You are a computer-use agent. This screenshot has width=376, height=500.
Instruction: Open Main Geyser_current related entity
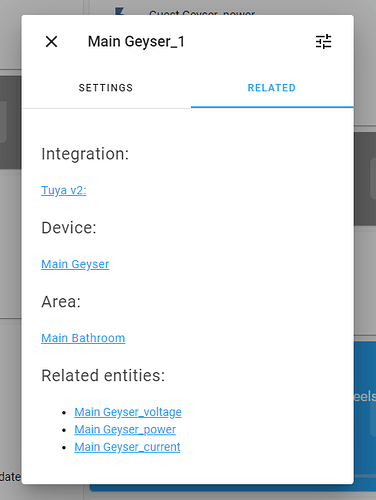[127, 447]
